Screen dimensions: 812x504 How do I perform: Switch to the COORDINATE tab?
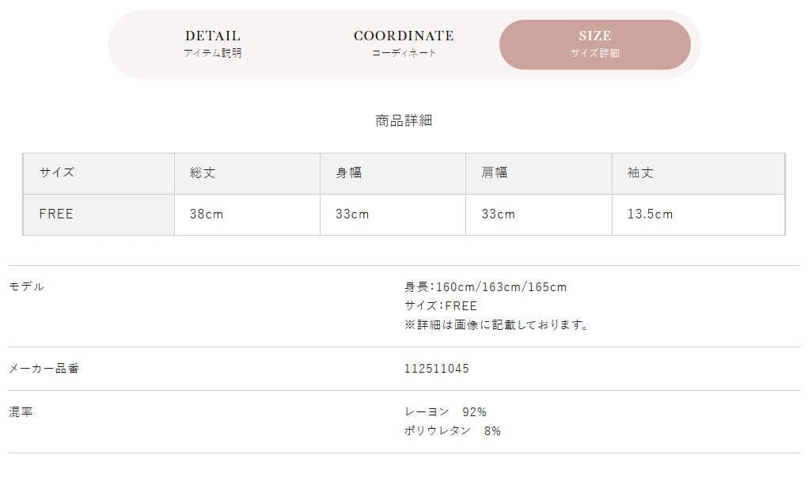click(404, 44)
